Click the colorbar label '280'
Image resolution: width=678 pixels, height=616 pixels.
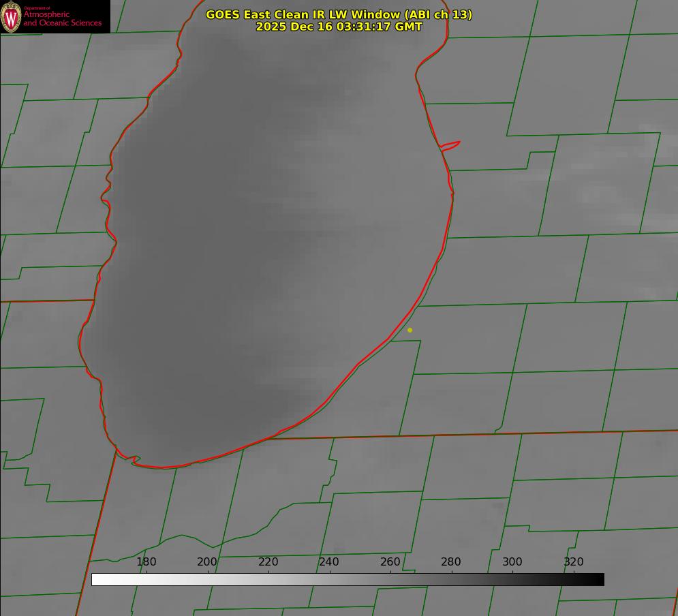coord(451,561)
